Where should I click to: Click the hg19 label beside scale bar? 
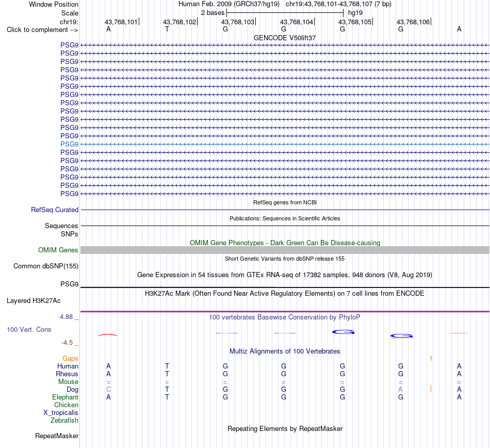(x=355, y=13)
